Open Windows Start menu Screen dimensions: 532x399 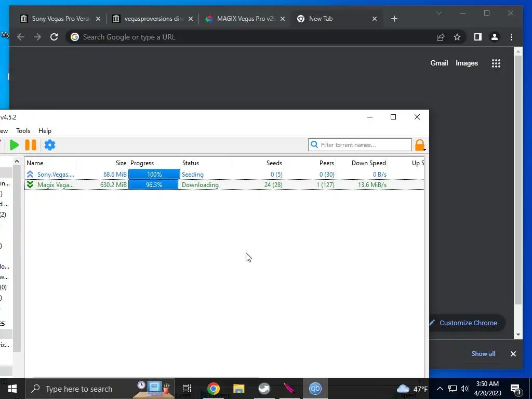12,389
